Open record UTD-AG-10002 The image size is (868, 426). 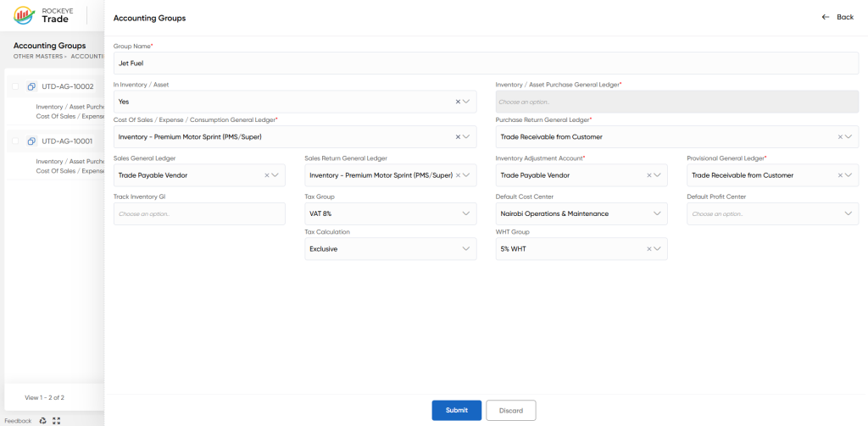[x=68, y=87]
